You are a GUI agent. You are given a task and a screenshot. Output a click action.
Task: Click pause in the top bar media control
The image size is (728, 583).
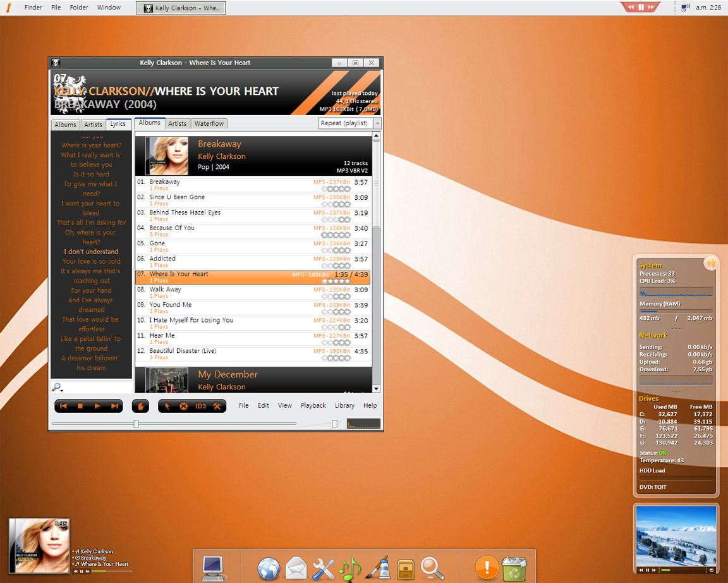pyautogui.click(x=641, y=7)
